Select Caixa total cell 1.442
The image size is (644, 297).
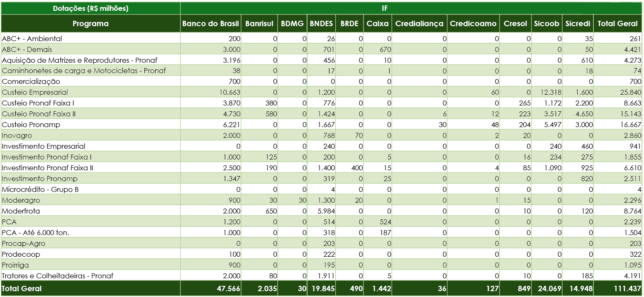pos(378,288)
